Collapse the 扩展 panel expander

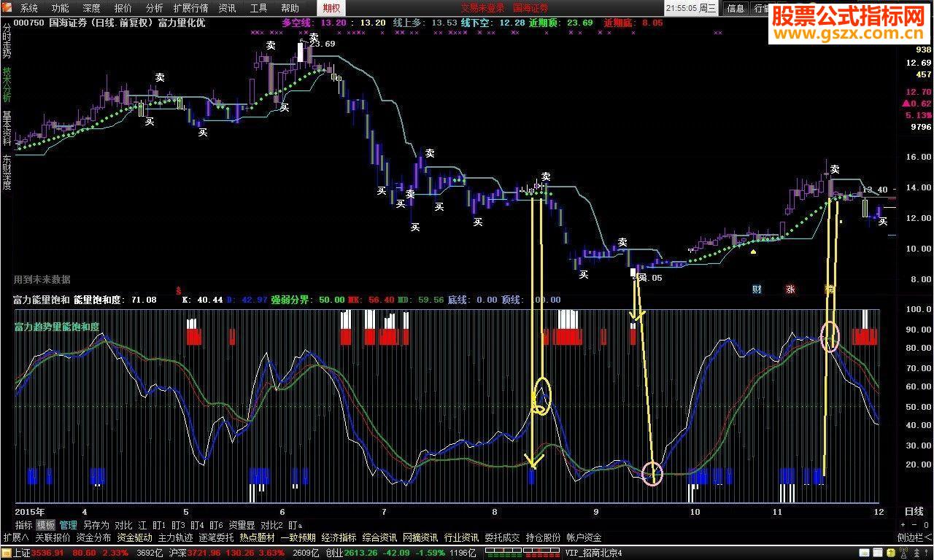[16, 537]
